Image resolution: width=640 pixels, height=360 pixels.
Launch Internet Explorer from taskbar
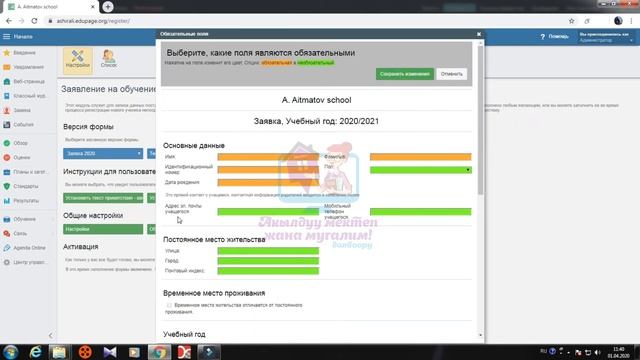click(x=36, y=352)
